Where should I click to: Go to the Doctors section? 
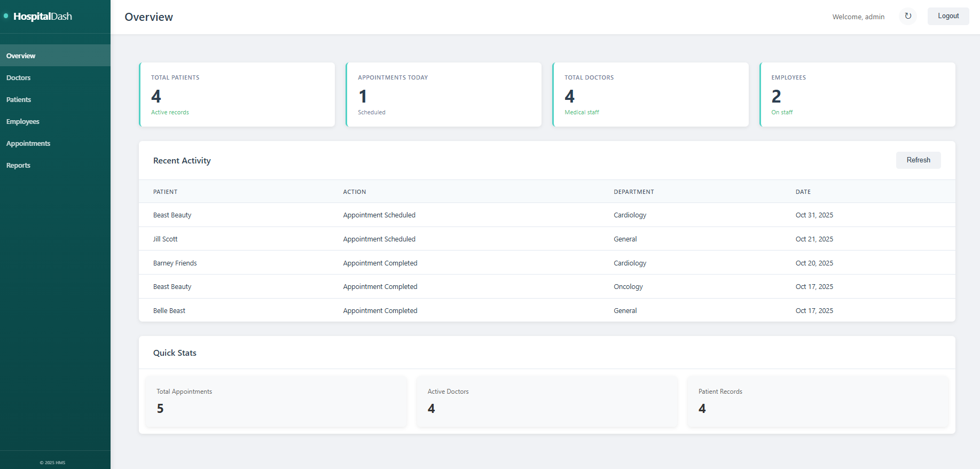coord(55,77)
